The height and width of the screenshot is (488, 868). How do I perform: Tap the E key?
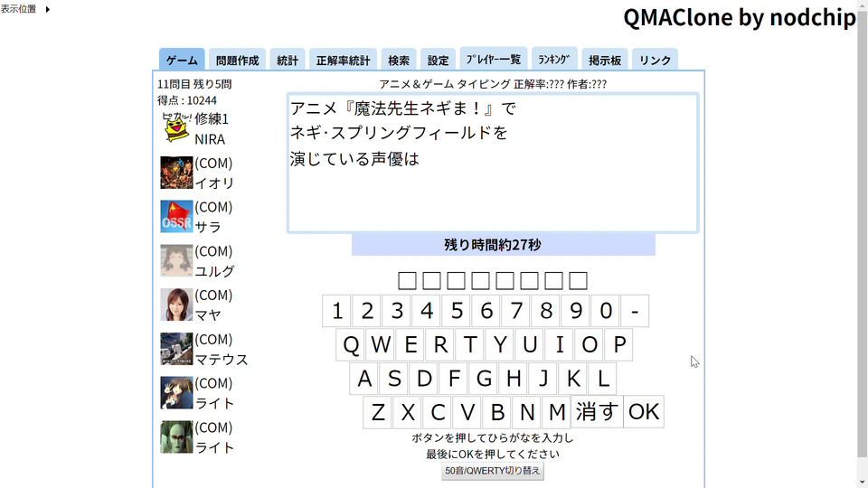[x=410, y=344]
